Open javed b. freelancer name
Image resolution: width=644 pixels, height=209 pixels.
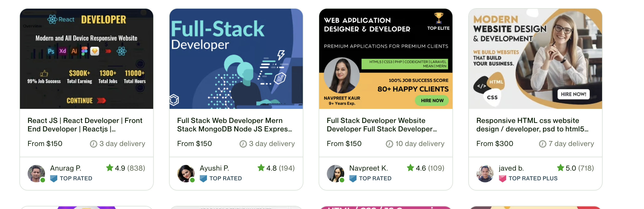tap(511, 168)
